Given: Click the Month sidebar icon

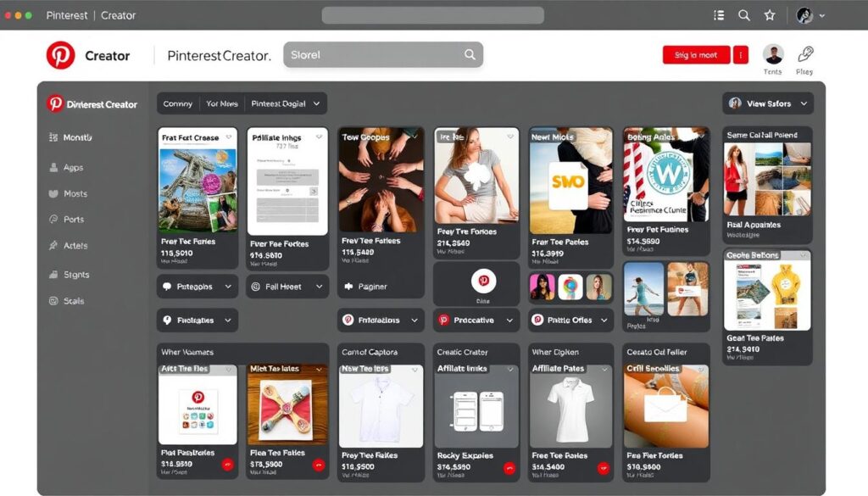Looking at the screenshot, I should click(53, 137).
